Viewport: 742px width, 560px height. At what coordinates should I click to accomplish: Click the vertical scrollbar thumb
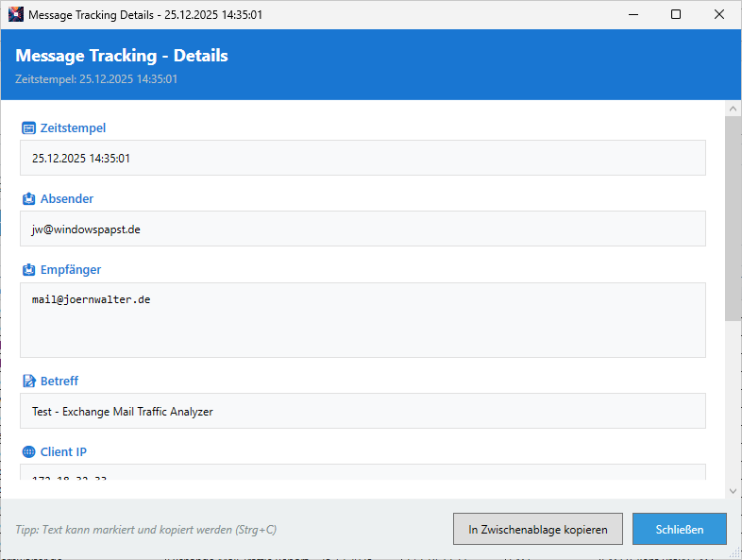click(733, 217)
